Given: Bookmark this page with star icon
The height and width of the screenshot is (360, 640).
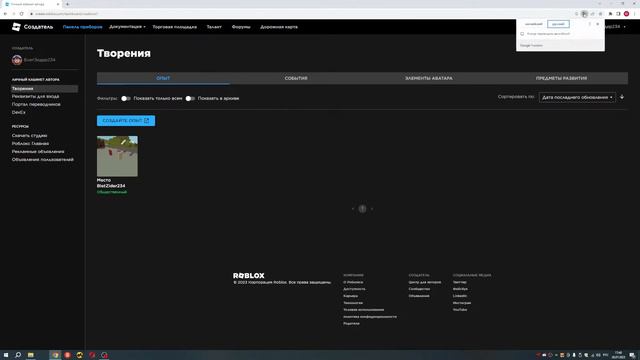Looking at the screenshot, I should (x=600, y=14).
